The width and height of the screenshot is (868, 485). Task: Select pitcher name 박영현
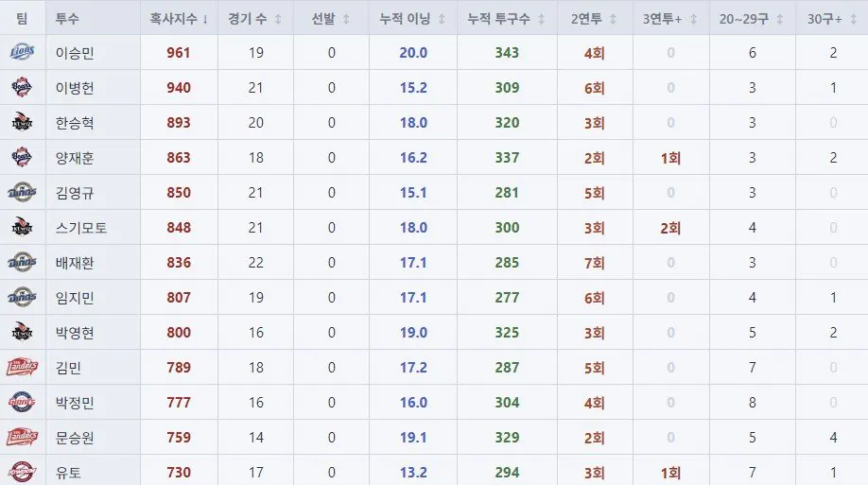(75, 332)
